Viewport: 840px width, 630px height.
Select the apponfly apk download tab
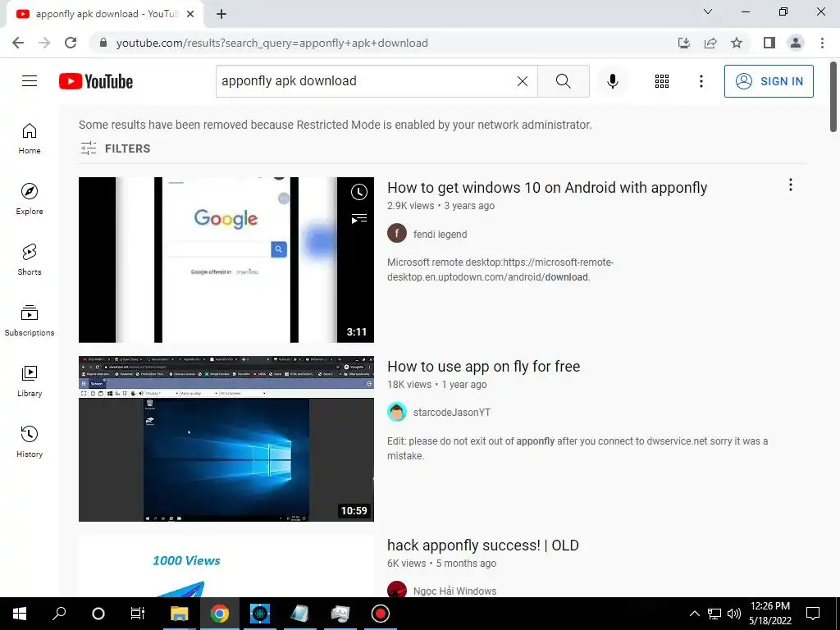click(x=105, y=14)
